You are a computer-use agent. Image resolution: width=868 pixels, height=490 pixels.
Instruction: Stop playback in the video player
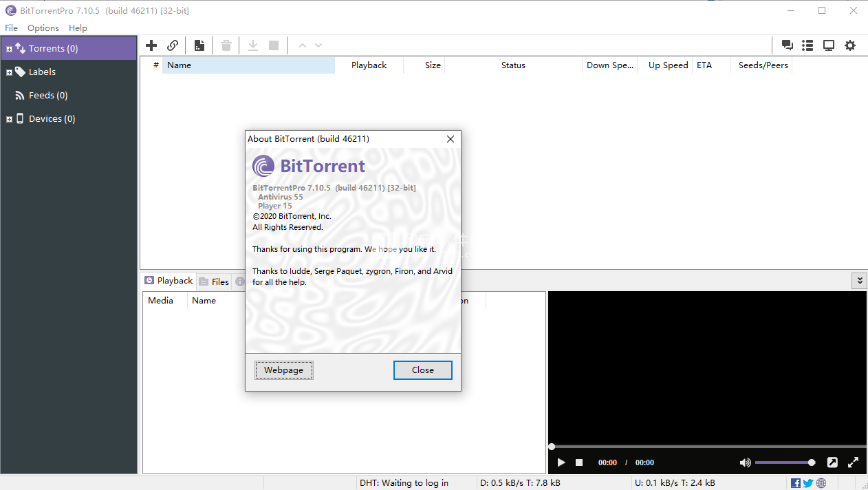(x=579, y=462)
